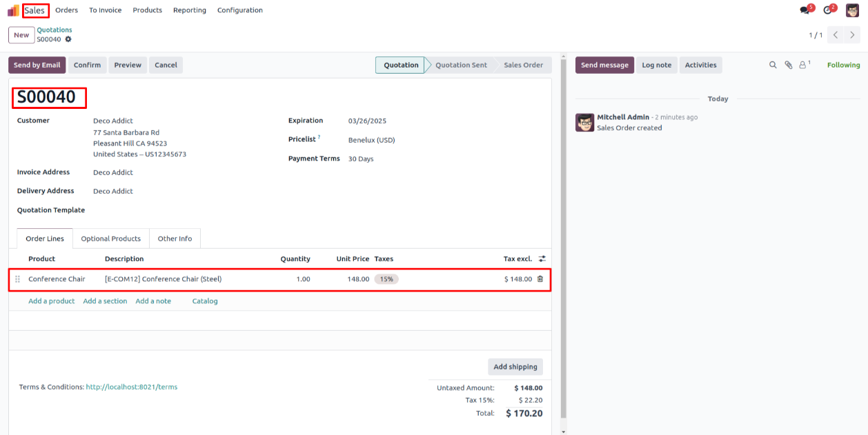Toggle the Following status
The image size is (868, 435).
coord(843,65)
